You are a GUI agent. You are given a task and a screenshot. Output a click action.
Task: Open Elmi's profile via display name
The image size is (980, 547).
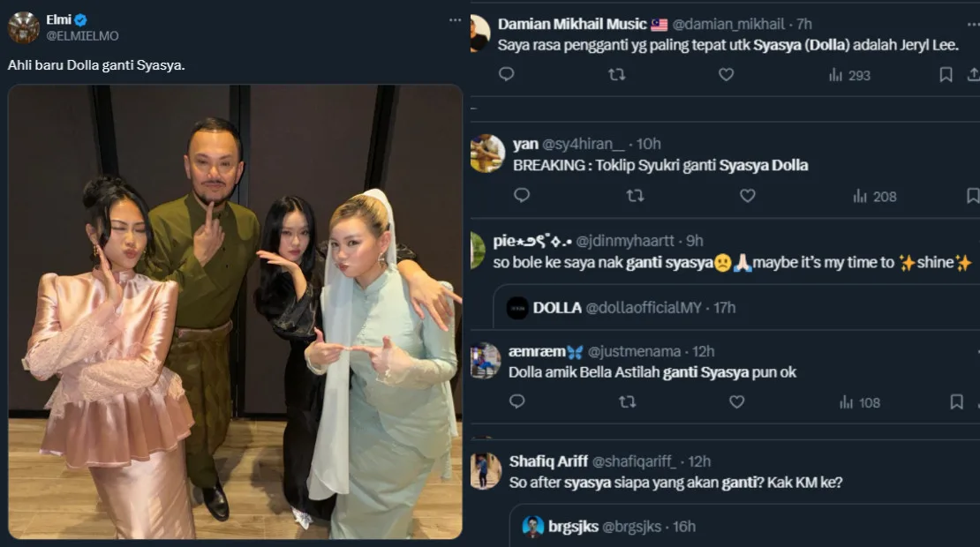[58, 19]
